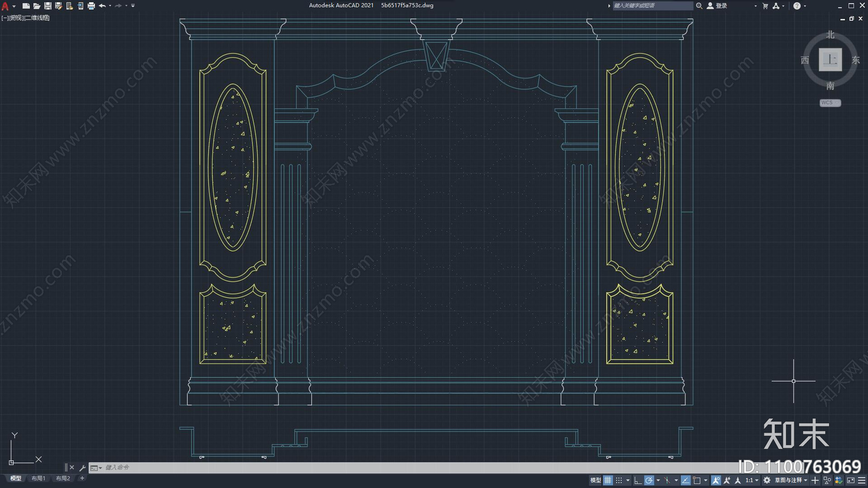This screenshot has height=488, width=868.
Task: Open the Autodesk App Store cart icon
Action: (765, 6)
